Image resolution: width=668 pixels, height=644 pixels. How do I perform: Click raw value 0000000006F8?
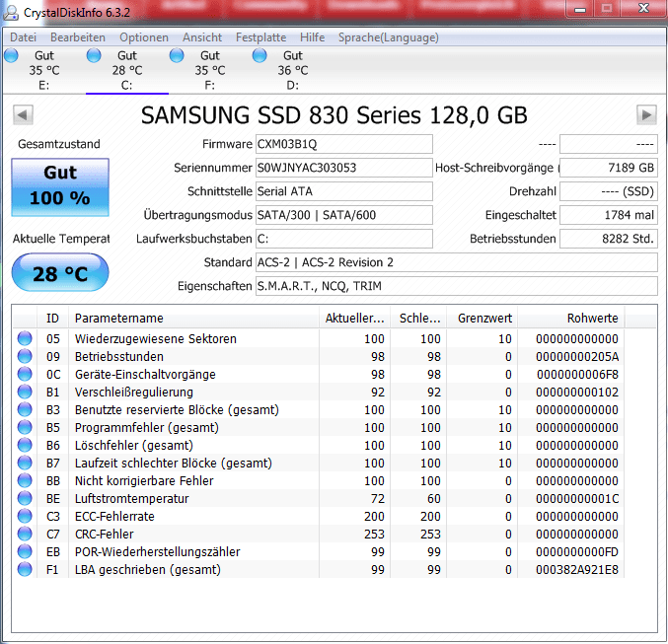(577, 374)
